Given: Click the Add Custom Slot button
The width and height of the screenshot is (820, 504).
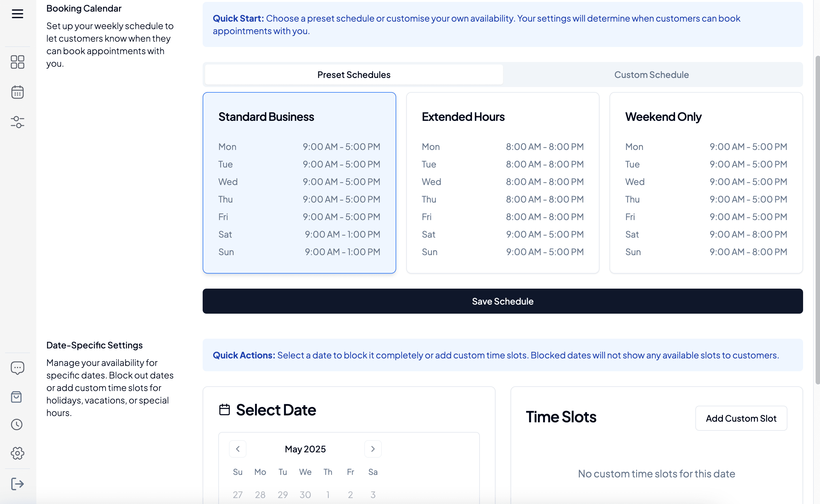Looking at the screenshot, I should pyautogui.click(x=741, y=418).
